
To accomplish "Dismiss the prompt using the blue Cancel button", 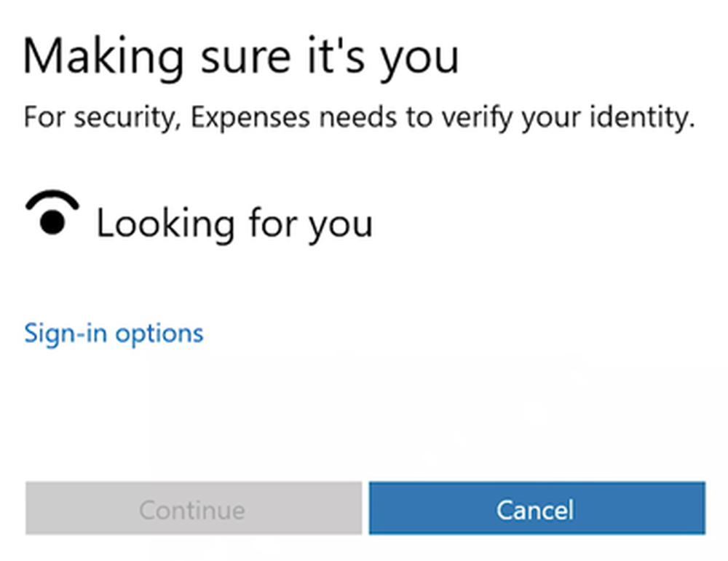I will click(x=537, y=508).
